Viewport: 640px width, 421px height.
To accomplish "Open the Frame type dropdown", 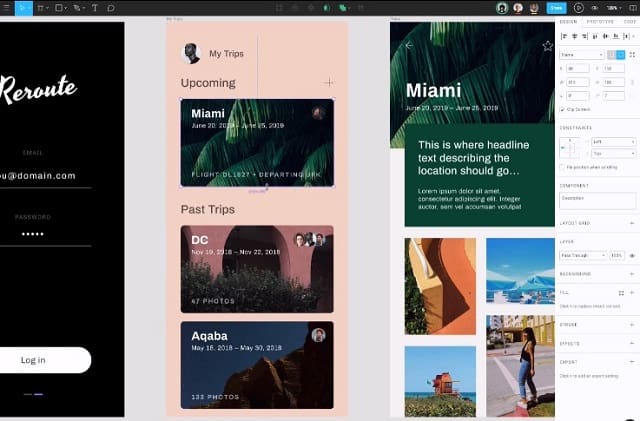I will (582, 55).
